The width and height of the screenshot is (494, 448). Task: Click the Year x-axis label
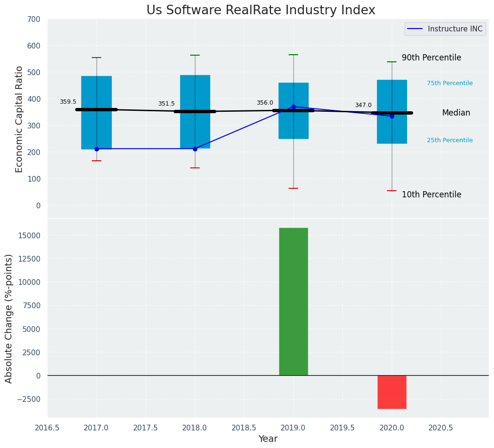pyautogui.click(x=268, y=439)
